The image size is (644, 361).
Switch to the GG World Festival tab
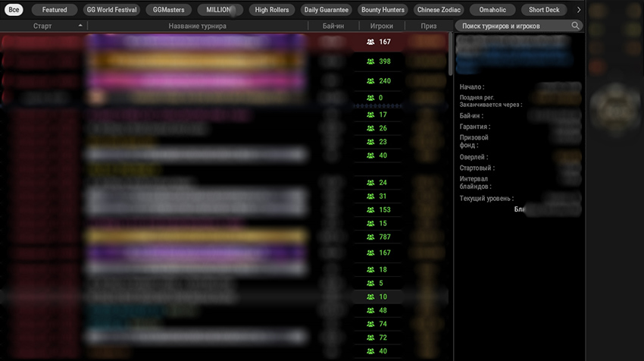111,10
